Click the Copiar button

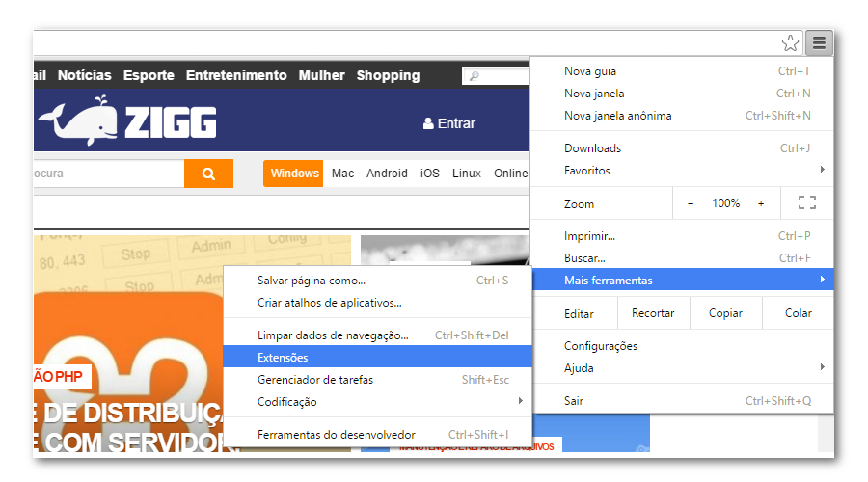pos(725,313)
